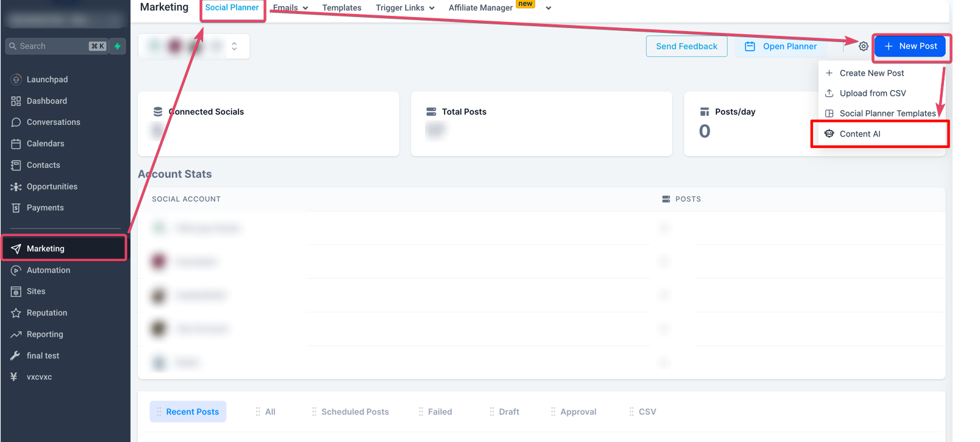980x442 pixels.
Task: Click the Send Feedback button
Action: 687,46
